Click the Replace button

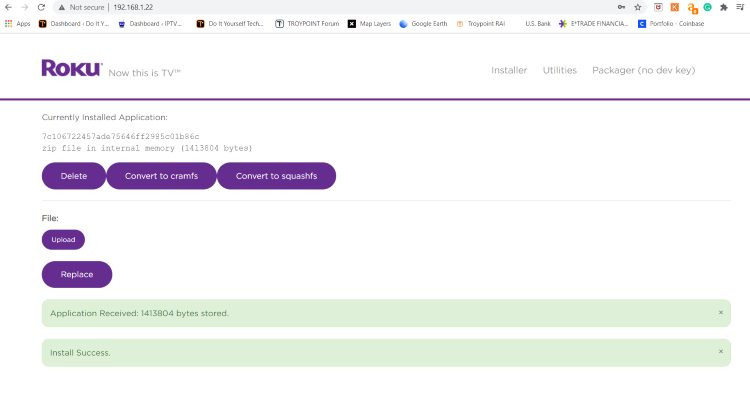pyautogui.click(x=77, y=274)
